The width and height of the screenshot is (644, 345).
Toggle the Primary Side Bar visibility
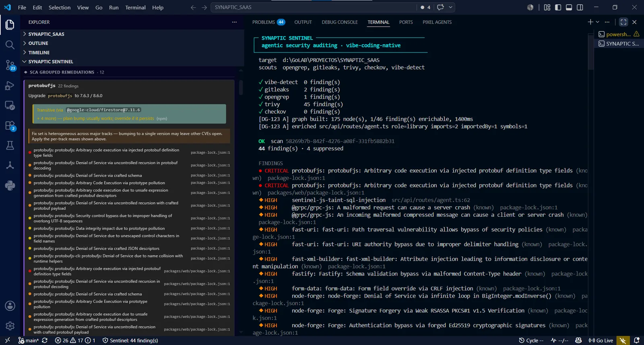[x=558, y=7]
